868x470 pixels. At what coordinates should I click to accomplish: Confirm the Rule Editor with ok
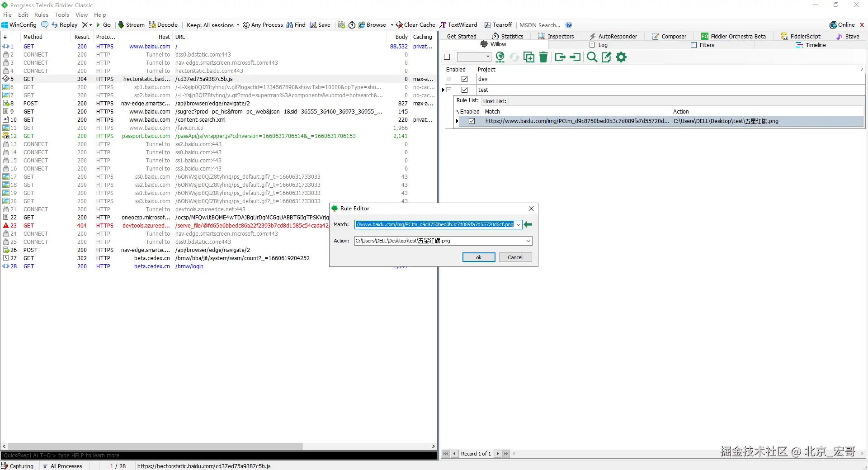click(479, 257)
